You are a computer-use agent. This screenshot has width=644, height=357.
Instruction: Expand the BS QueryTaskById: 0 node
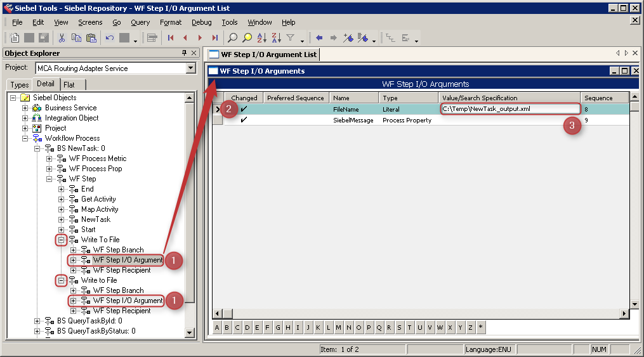tap(37, 321)
